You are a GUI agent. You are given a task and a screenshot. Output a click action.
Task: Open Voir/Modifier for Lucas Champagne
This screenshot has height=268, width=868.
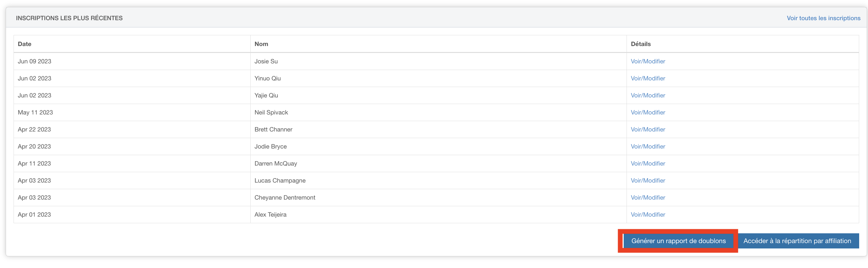648,180
